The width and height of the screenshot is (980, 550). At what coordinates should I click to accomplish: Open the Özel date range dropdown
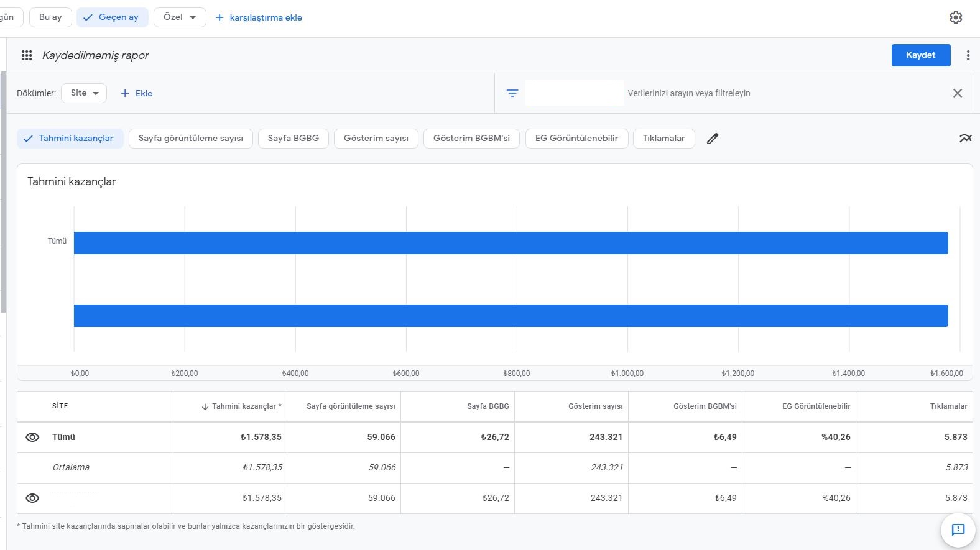(x=180, y=17)
